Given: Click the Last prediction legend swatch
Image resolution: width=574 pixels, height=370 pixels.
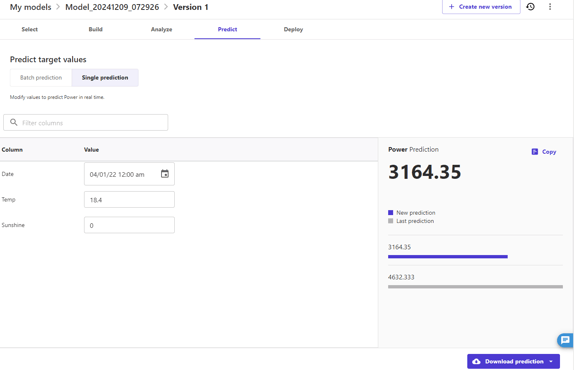Looking at the screenshot, I should (x=391, y=221).
